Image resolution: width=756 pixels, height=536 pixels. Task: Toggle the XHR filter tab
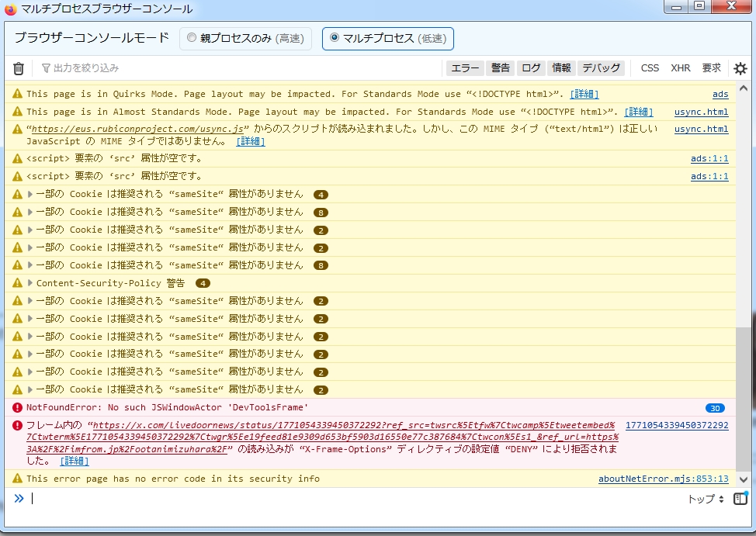pyautogui.click(x=681, y=68)
